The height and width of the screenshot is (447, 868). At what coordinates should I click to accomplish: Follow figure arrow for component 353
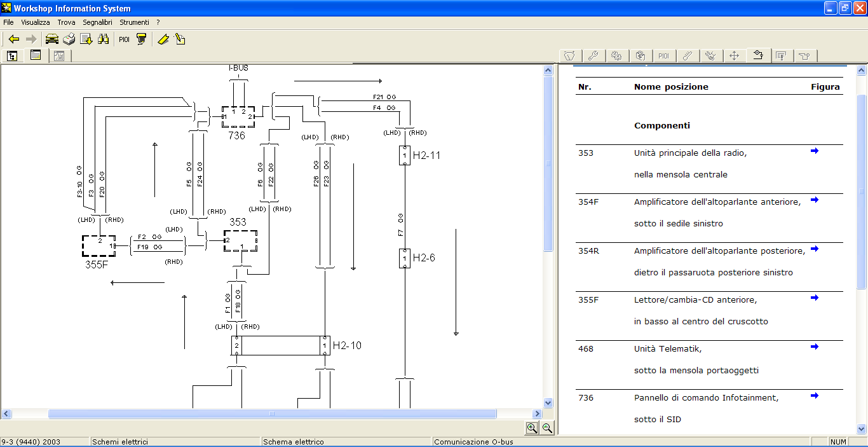coord(815,151)
